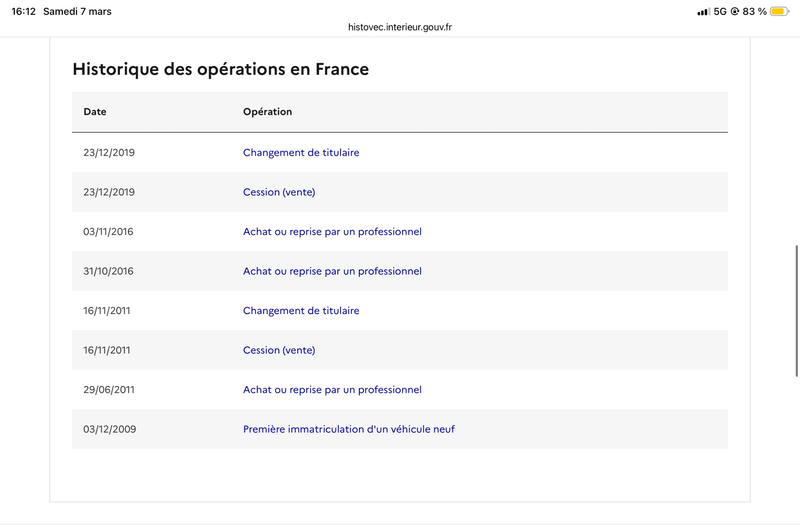Tap the 5G network indicator

pyautogui.click(x=719, y=11)
